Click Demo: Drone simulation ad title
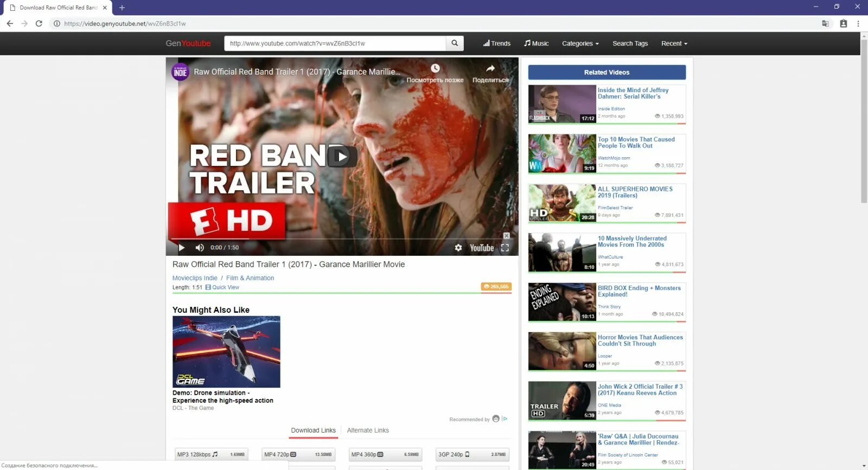 point(223,397)
